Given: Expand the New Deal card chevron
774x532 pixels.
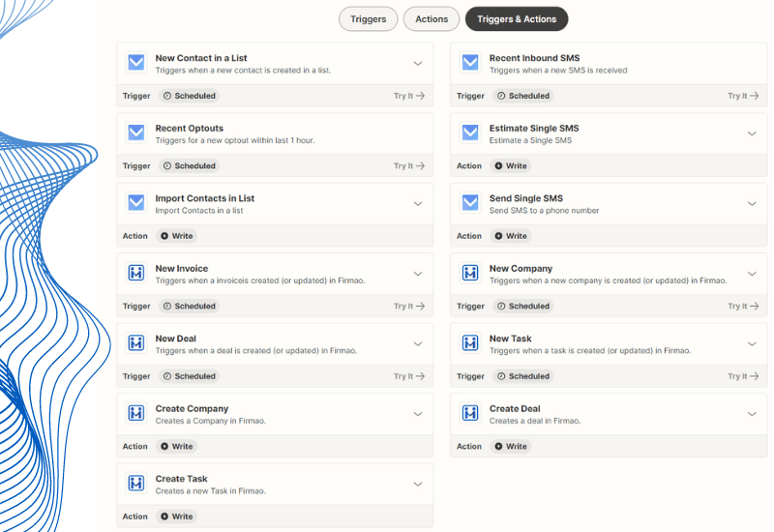Looking at the screenshot, I should [x=418, y=344].
